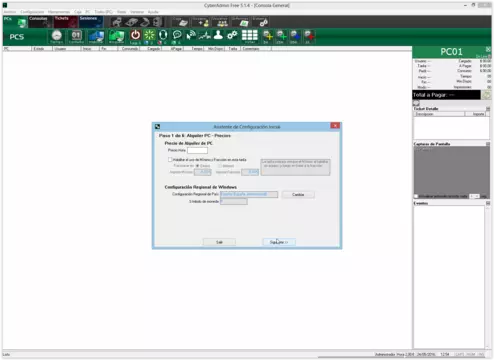This screenshot has width=494, height=360.
Task: Click the Importe column in Ticket Detalle
Action: (476, 114)
